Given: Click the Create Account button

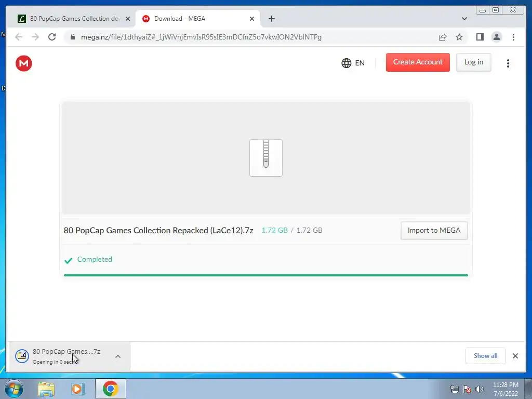Looking at the screenshot, I should (418, 62).
